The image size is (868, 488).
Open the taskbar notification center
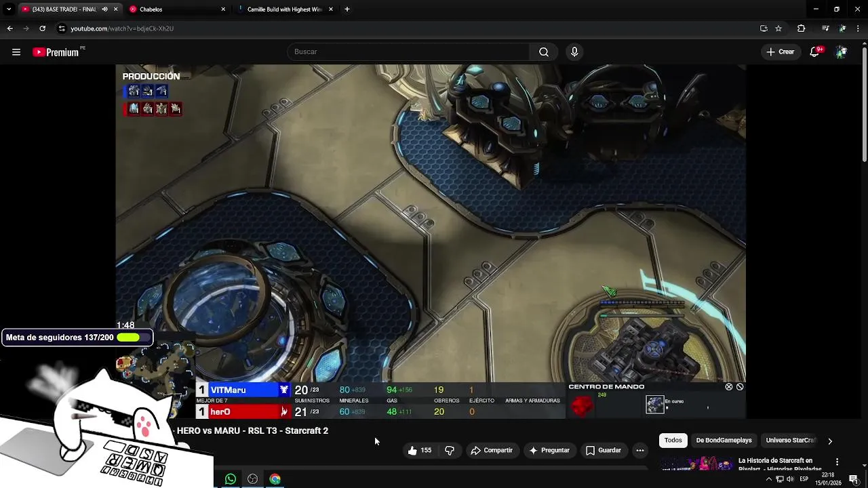[854, 479]
